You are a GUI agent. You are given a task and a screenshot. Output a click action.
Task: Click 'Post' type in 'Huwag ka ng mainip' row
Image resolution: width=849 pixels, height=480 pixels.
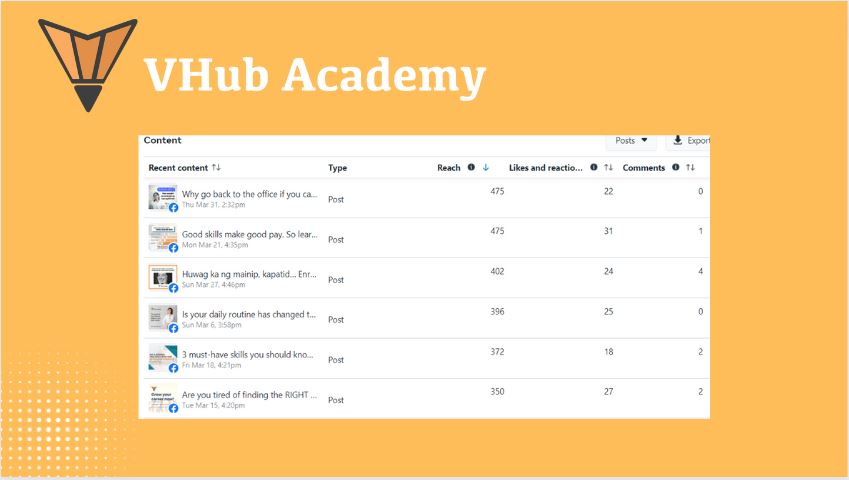pos(336,280)
